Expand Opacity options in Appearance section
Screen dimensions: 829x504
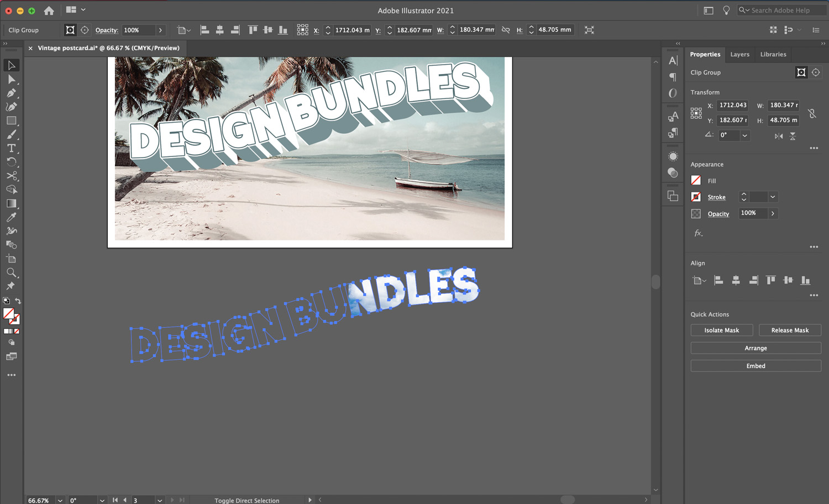(x=773, y=213)
